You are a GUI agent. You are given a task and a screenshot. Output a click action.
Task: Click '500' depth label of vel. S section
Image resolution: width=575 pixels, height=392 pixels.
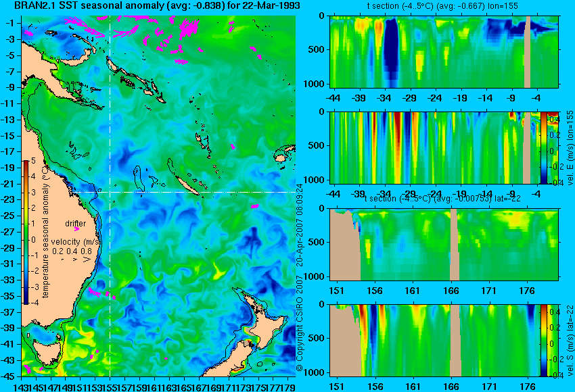click(x=316, y=338)
